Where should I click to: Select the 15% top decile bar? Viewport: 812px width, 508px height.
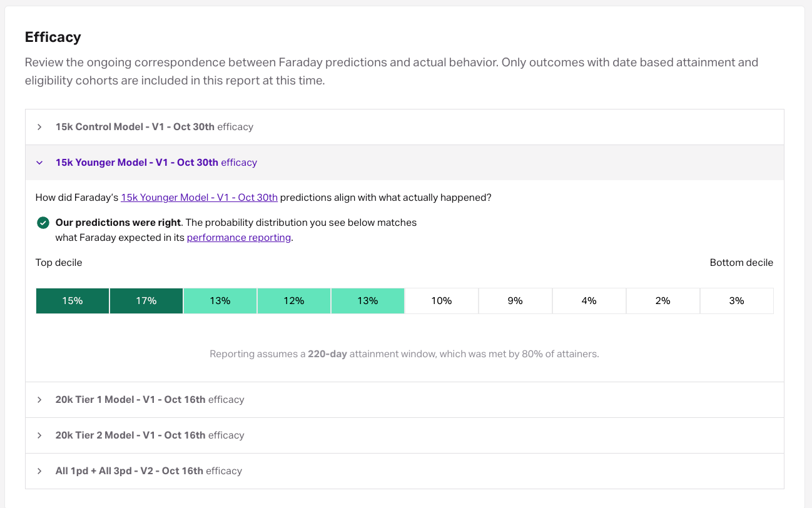73,301
